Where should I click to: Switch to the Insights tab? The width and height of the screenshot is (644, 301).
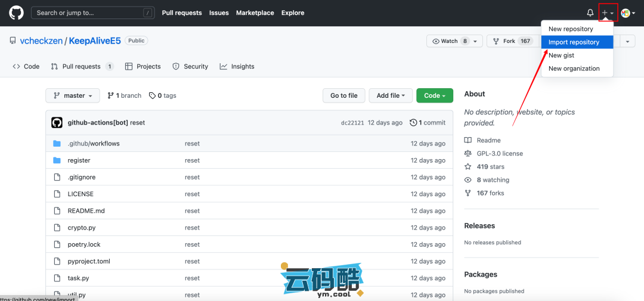(237, 67)
